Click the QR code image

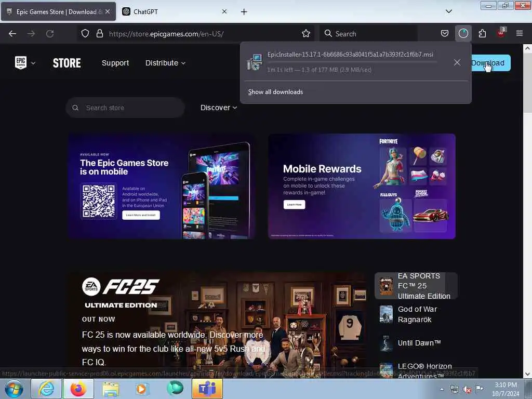(x=99, y=201)
